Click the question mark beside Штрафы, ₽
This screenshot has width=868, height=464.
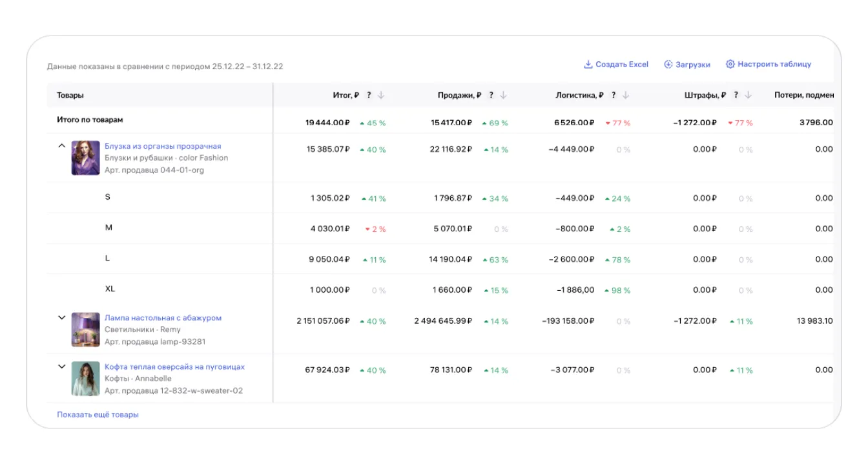point(736,95)
